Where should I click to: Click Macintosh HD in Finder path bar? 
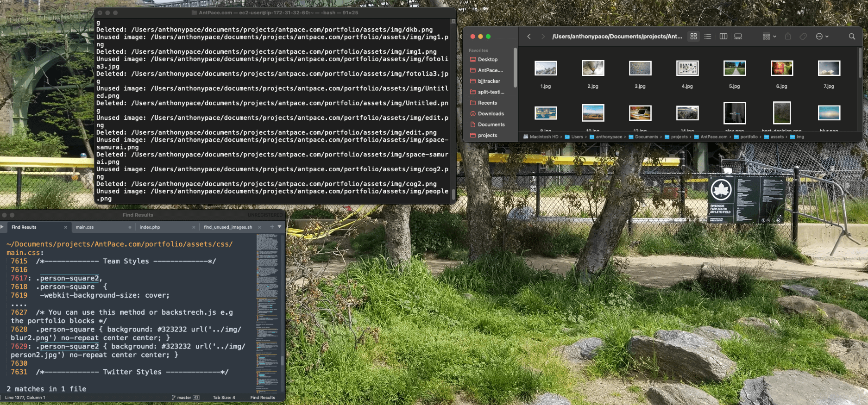click(541, 137)
